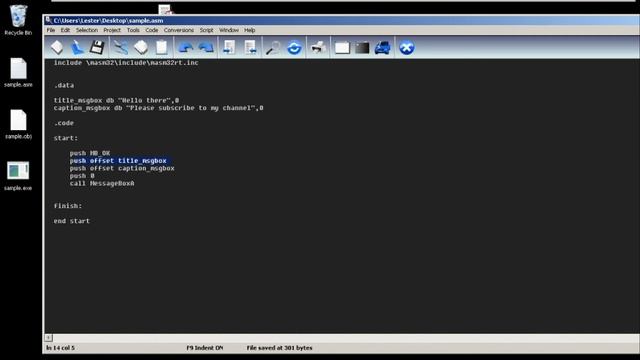Open the Project menu
The image size is (640, 360).
click(x=112, y=30)
